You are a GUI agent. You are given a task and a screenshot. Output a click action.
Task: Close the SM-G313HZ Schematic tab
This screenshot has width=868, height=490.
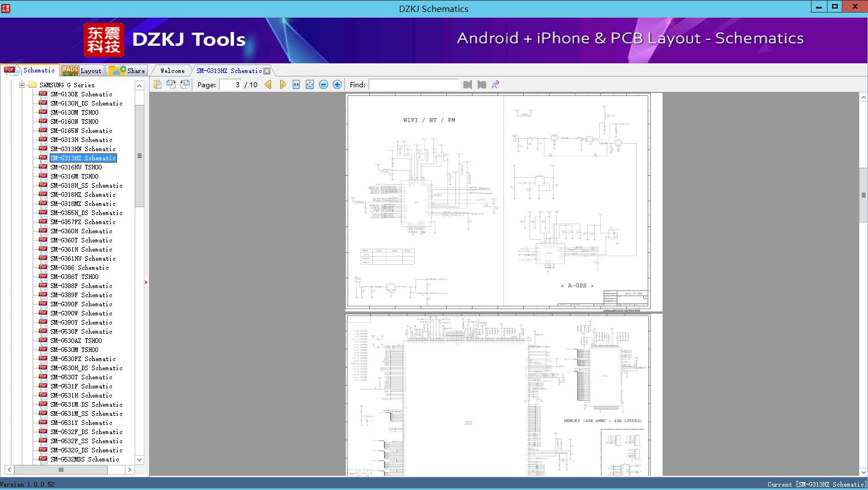(267, 71)
